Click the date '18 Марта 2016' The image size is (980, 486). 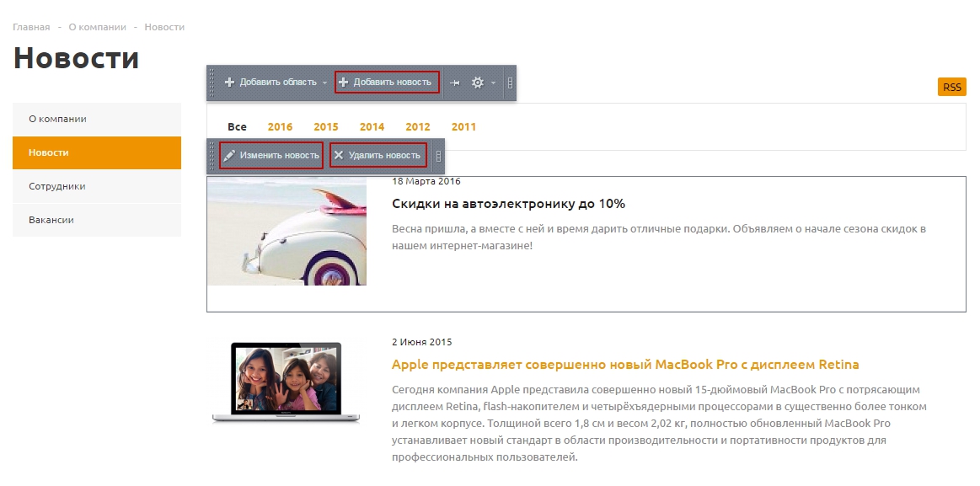(x=426, y=181)
